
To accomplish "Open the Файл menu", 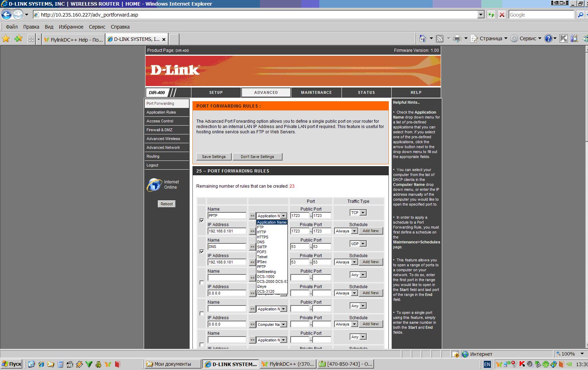I will (x=12, y=27).
